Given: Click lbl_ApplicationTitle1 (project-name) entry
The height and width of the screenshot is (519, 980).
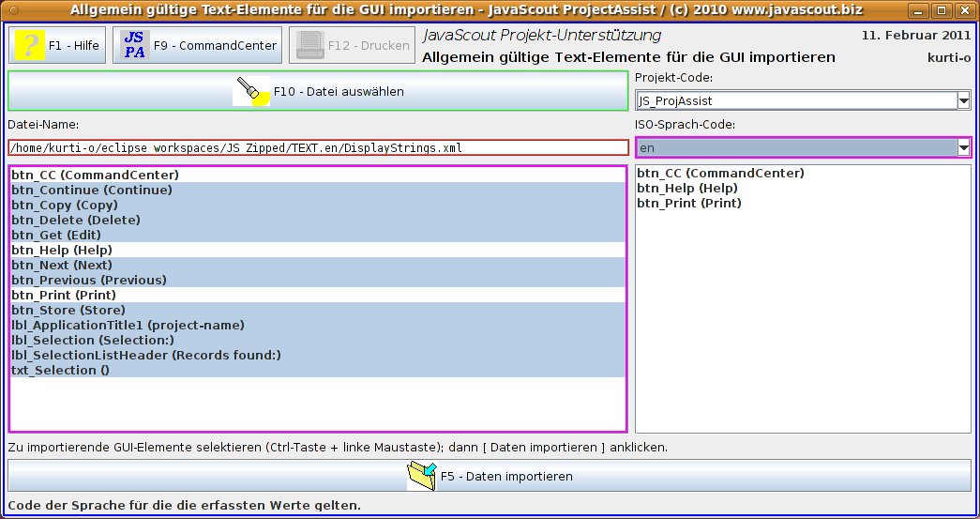Looking at the screenshot, I should 128,325.
